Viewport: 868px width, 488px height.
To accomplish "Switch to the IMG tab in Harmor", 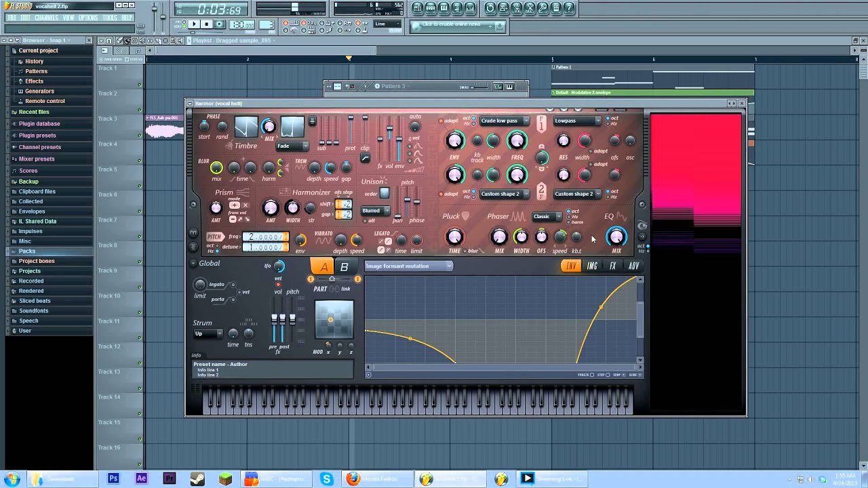I will [592, 266].
